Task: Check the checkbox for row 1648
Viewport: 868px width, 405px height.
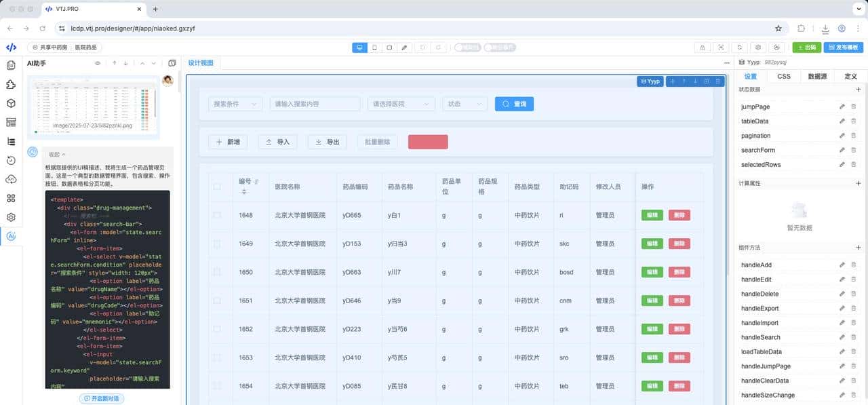Action: point(217,215)
